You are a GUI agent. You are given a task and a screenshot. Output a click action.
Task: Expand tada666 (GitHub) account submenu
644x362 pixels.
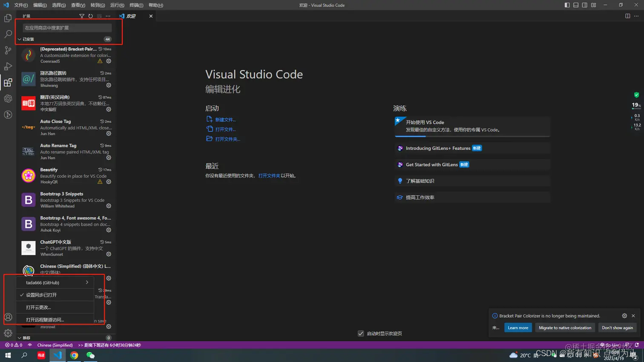click(55, 282)
